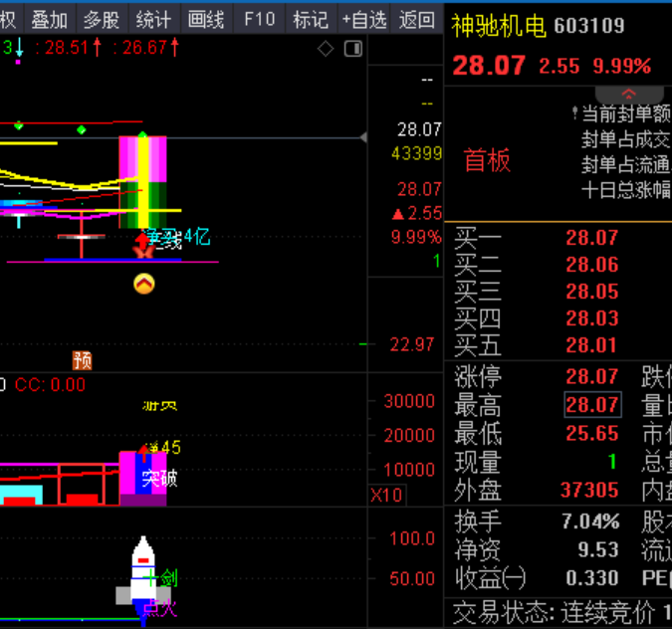Click the 买二 price 28.06
672x629 pixels.
pyautogui.click(x=591, y=265)
